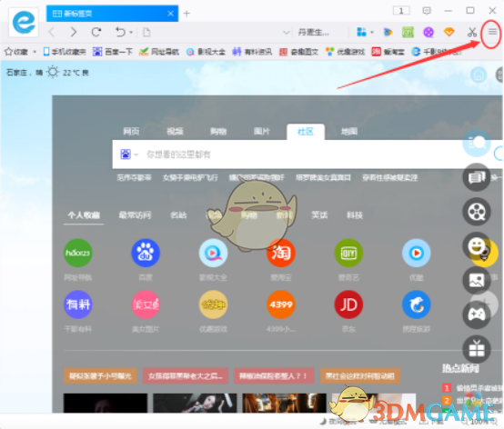
Task: Open the orange Taobao 淘 site icon
Action: 281,253
